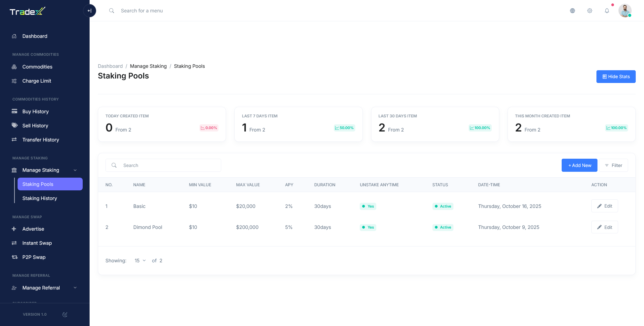
Task: Click the Dashboard home icon
Action: click(14, 36)
